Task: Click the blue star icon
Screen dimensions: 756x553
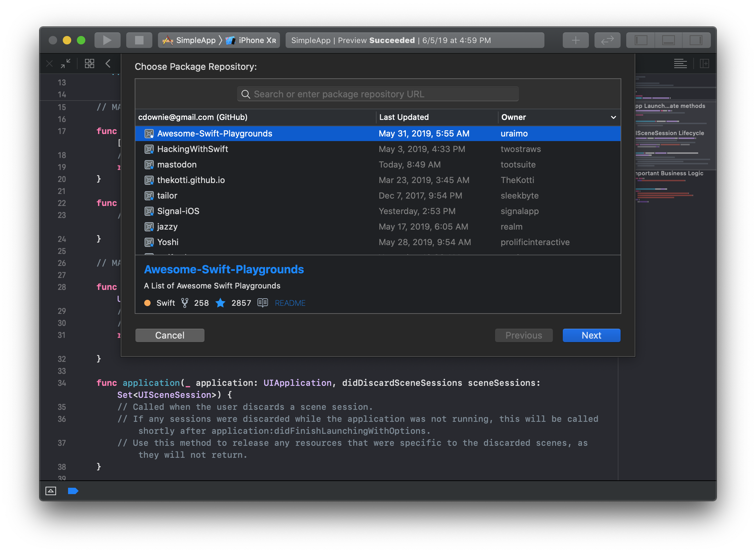Action: coord(220,303)
